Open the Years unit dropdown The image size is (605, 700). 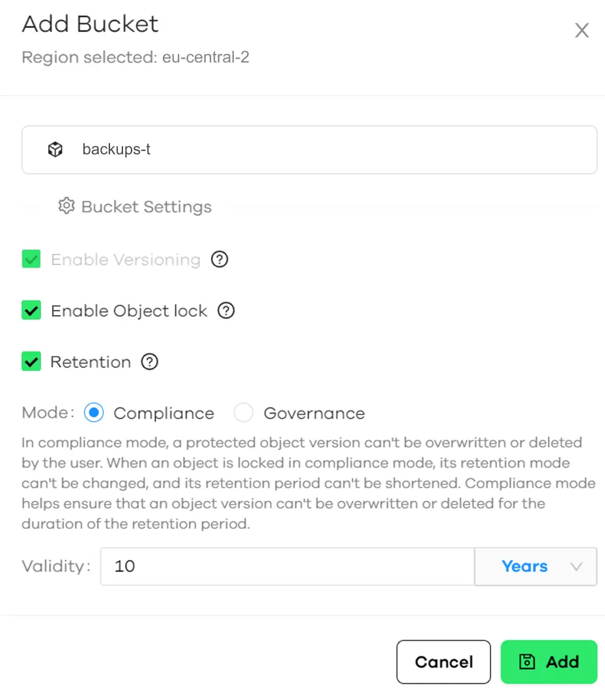pyautogui.click(x=535, y=567)
